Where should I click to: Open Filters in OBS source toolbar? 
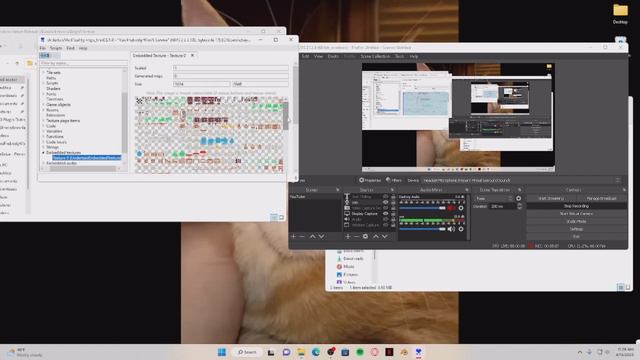coord(394,180)
